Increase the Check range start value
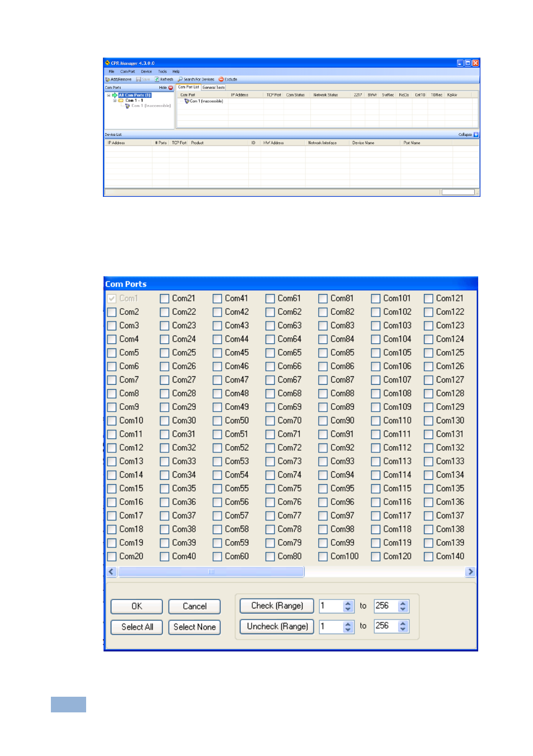 (x=348, y=603)
